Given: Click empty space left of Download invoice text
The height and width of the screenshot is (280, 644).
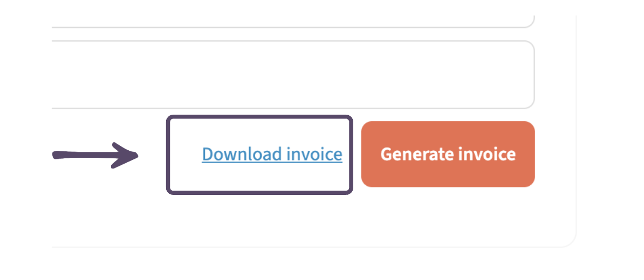Looking at the screenshot, I should coord(186,154).
